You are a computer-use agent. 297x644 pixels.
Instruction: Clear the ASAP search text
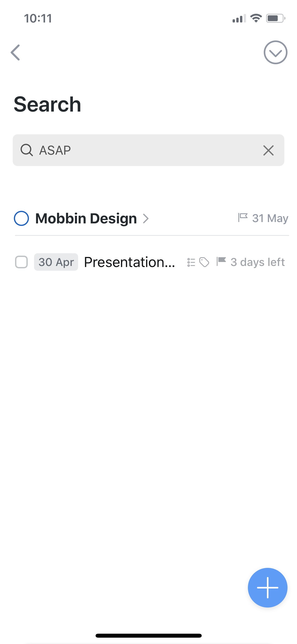pyautogui.click(x=268, y=150)
